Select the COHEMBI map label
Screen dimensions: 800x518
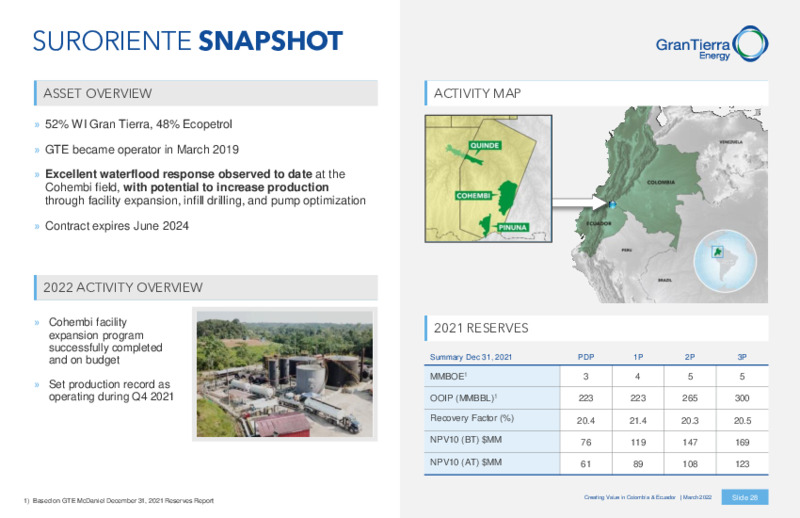point(473,195)
